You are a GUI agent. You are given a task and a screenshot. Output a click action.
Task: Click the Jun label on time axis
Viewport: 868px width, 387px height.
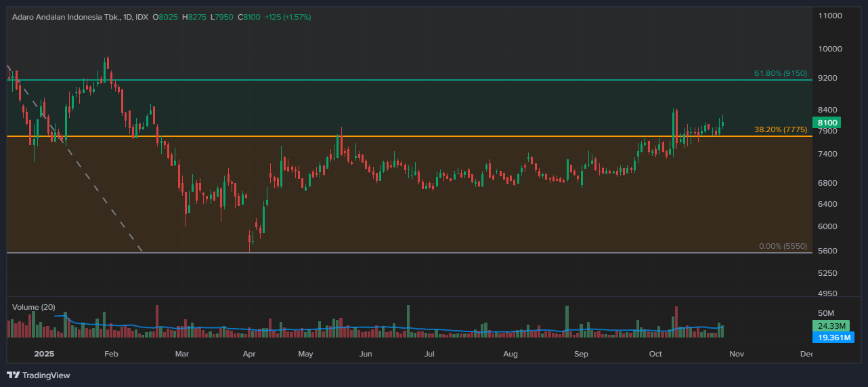coord(366,354)
